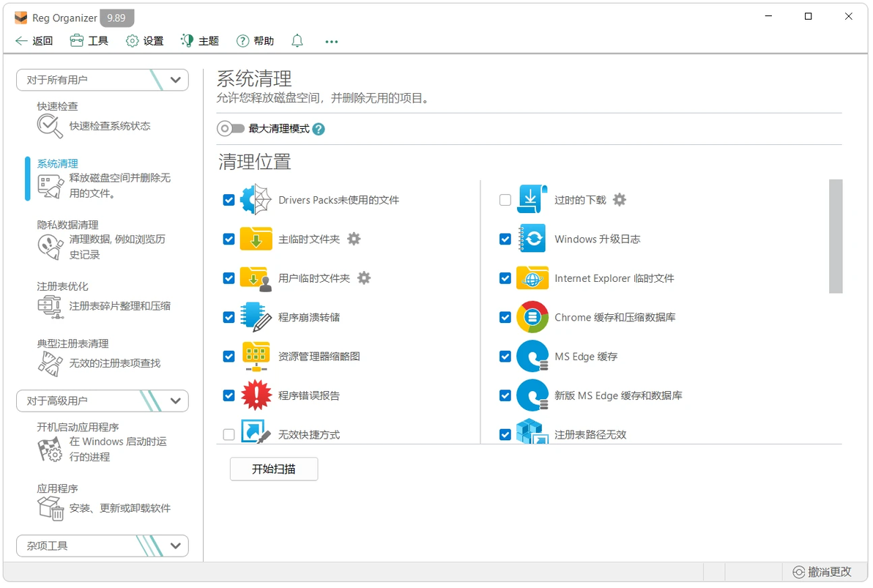Uncheck the 程序崩溃转储 checkbox
This screenshot has height=588, width=873.
229,317
